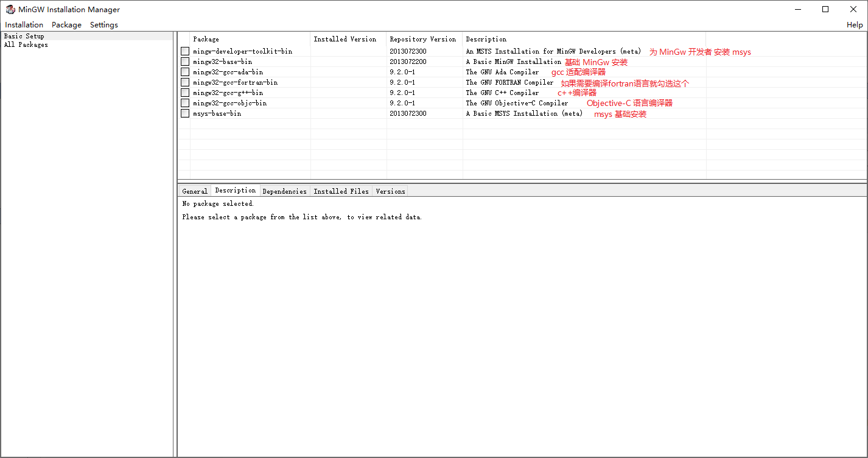Click repository version 2013072200 of mingw32-base-bin
Screen dimensions: 868x458
click(x=408, y=62)
